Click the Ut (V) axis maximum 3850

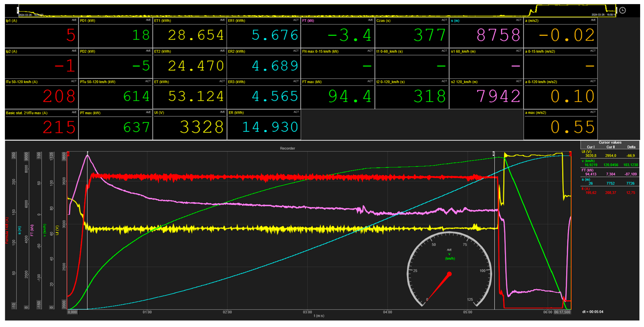64,156
